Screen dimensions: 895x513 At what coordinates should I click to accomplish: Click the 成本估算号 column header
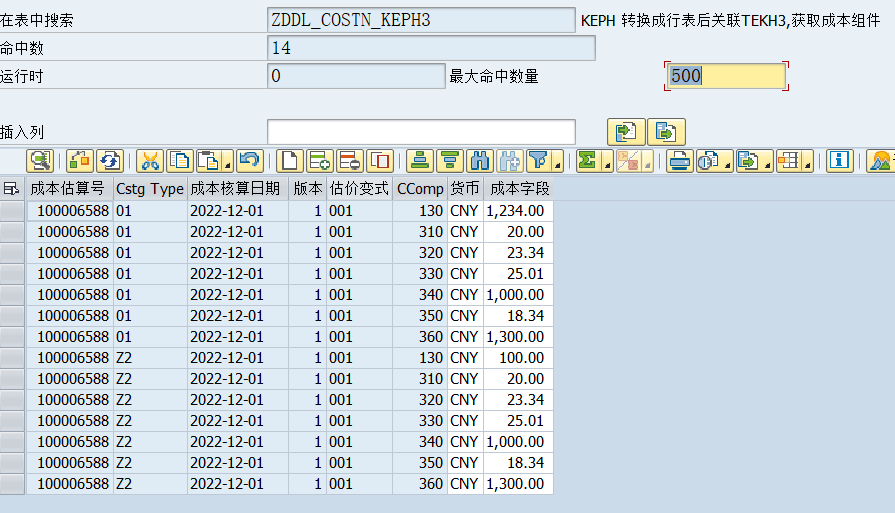[68, 188]
